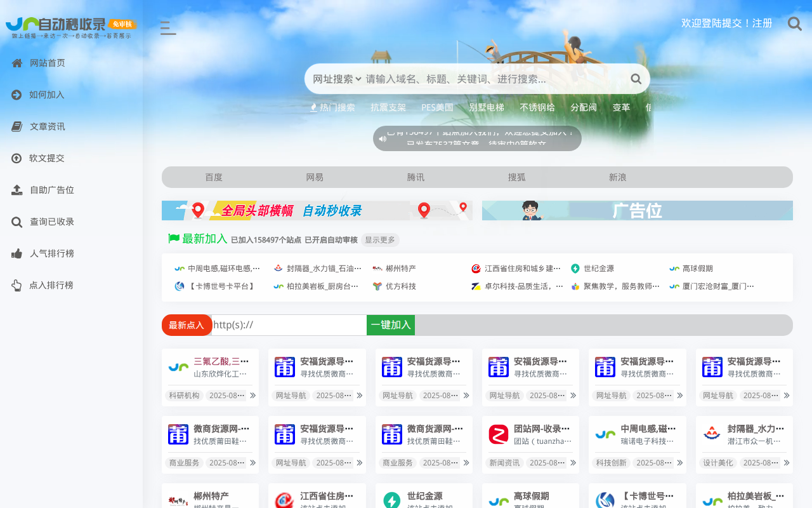Select the 百度 tab
Screen dimensions: 812x508
tap(214, 177)
